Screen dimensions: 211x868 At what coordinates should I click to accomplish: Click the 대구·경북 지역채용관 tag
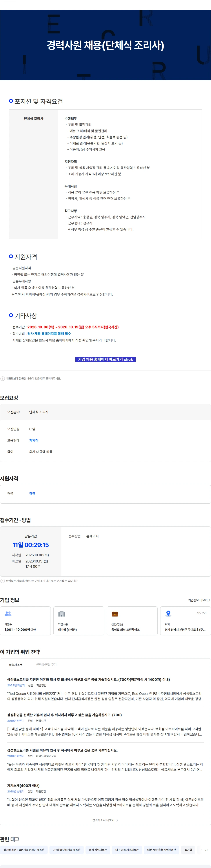(127, 850)
